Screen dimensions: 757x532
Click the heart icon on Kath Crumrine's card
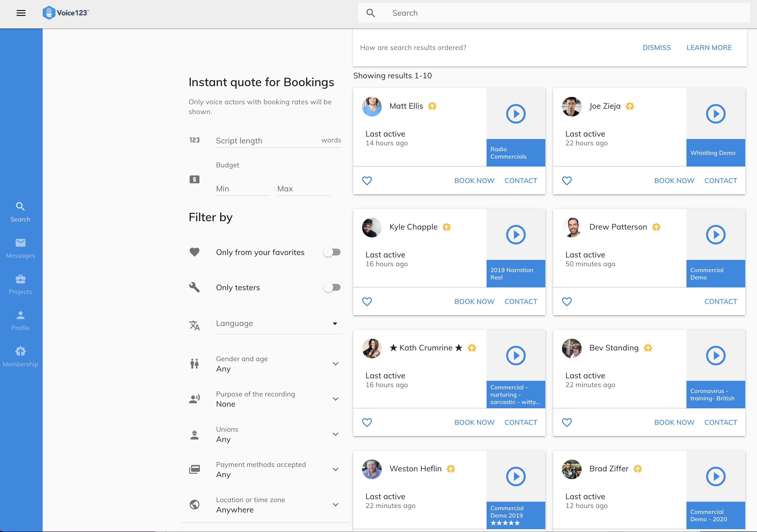[367, 423]
